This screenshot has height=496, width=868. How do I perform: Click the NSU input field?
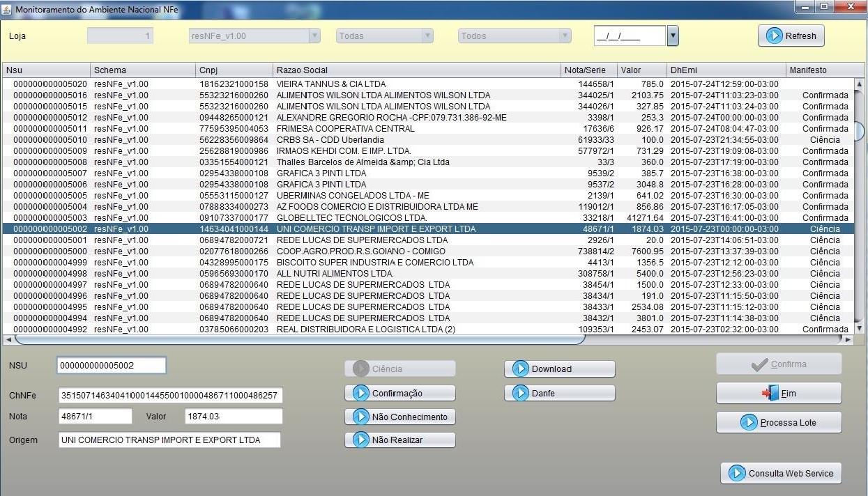pyautogui.click(x=112, y=365)
